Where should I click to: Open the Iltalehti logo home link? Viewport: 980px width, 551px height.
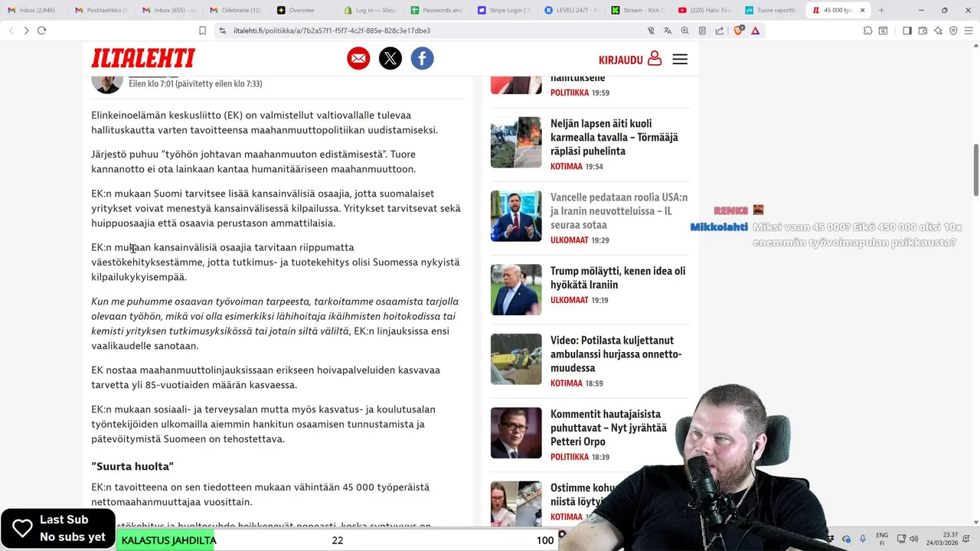(x=143, y=58)
